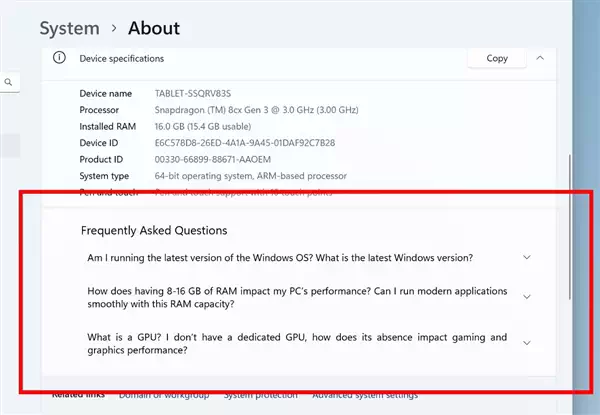Expand the 8-16 GB RAM question
600x415 pixels.
[x=527, y=297]
